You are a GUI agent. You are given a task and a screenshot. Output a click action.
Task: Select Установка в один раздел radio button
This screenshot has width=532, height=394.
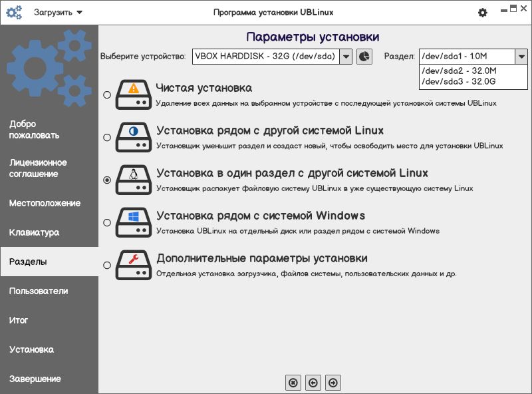pyautogui.click(x=107, y=180)
